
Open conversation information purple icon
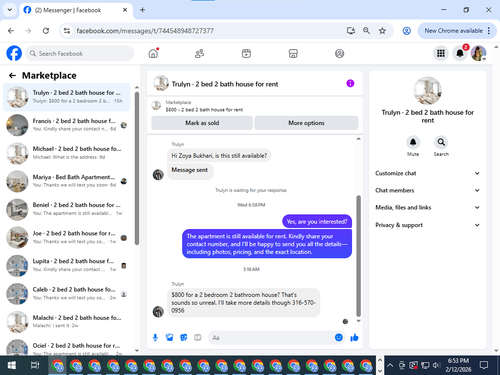[x=350, y=83]
